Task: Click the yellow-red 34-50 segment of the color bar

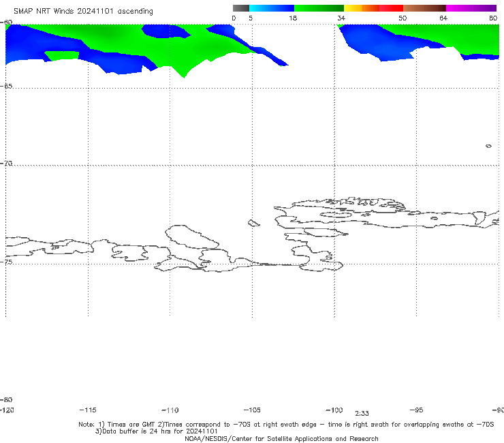Action: click(373, 8)
